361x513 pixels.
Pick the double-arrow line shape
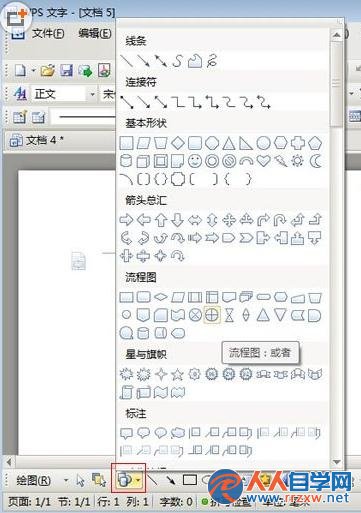coord(161,61)
